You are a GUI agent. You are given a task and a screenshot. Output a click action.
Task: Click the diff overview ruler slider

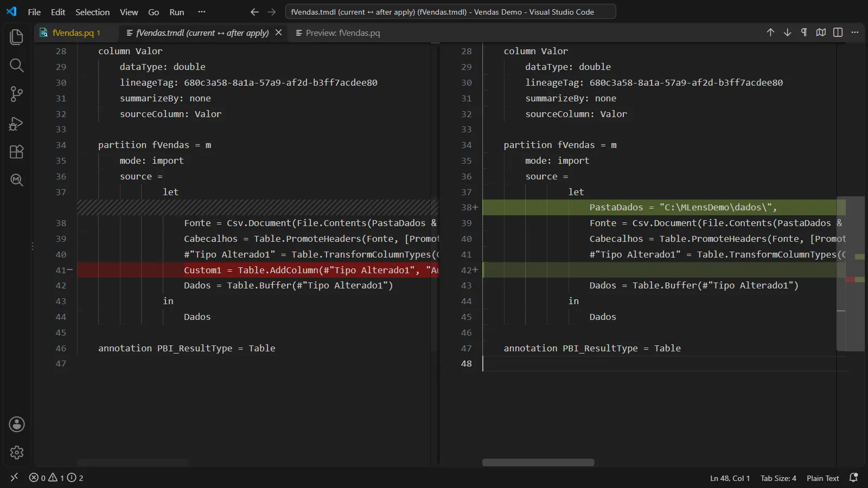coord(850,274)
